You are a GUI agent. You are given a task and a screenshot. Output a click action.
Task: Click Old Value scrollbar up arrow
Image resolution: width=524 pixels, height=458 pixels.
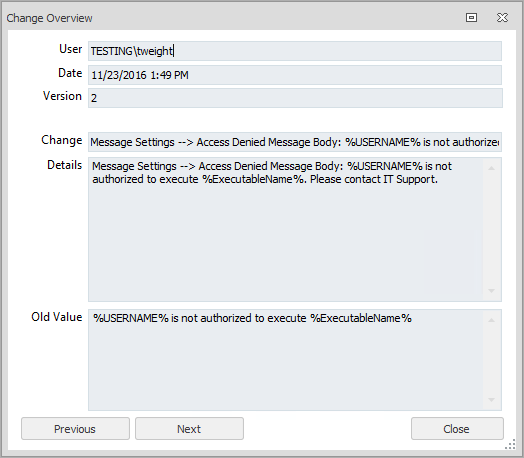pyautogui.click(x=491, y=320)
